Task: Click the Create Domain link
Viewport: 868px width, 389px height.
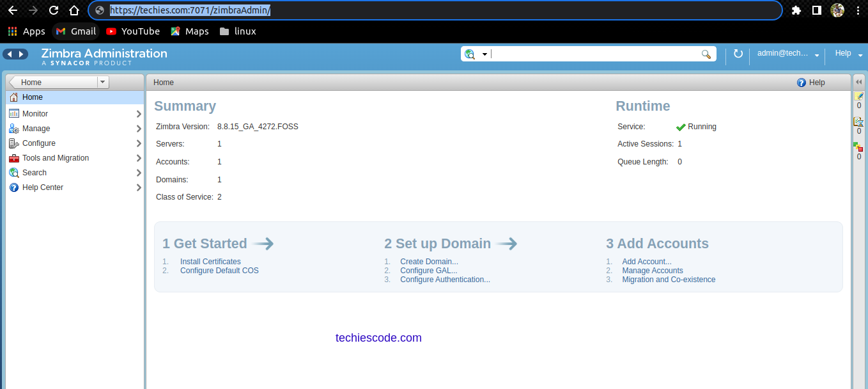Action: (429, 261)
